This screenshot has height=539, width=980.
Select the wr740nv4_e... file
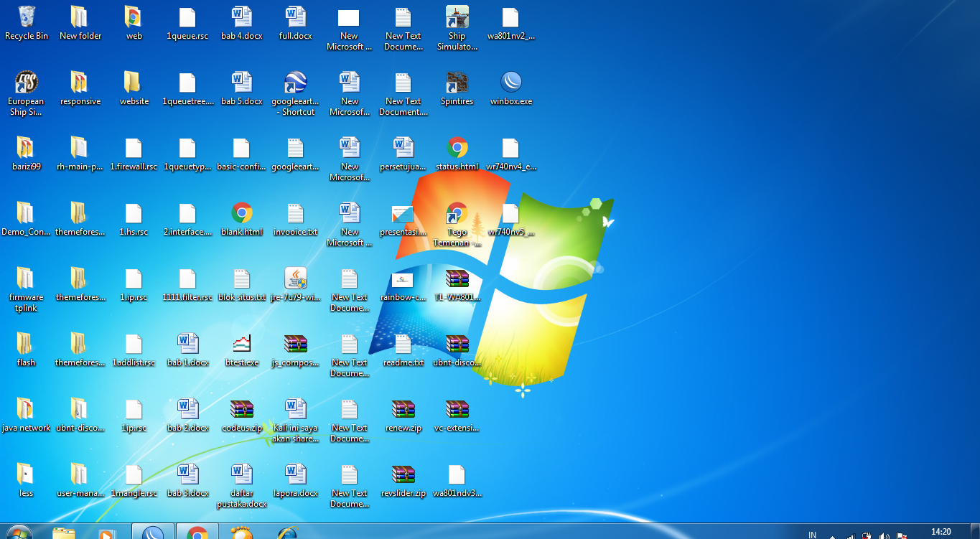[511, 148]
